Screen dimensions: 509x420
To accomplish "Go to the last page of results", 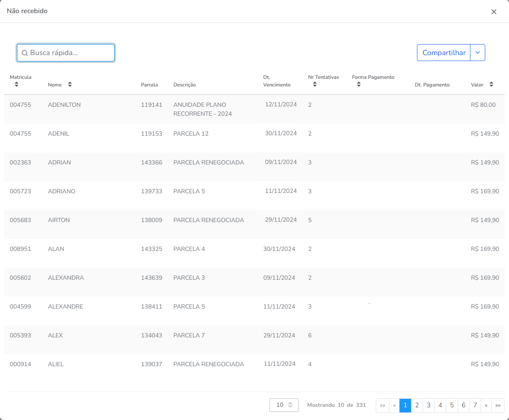I will click(498, 405).
